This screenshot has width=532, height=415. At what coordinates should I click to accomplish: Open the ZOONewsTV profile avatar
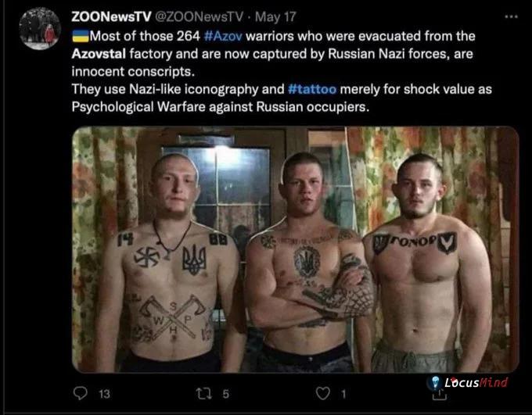point(40,28)
